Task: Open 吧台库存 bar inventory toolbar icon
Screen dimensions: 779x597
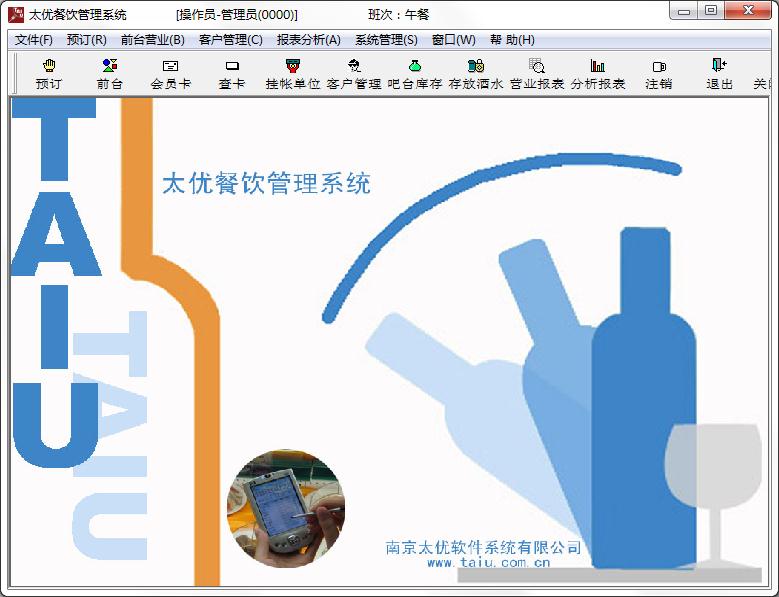Action: click(415, 74)
